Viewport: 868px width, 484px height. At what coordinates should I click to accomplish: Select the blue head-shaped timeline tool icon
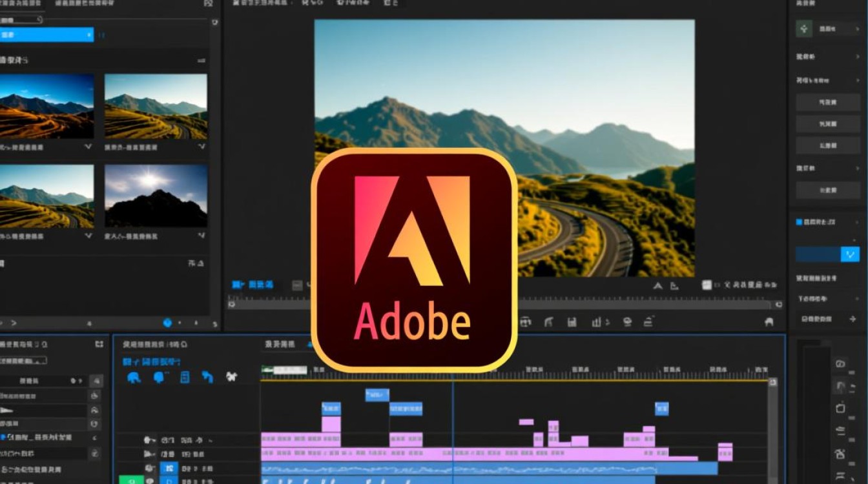(x=160, y=378)
